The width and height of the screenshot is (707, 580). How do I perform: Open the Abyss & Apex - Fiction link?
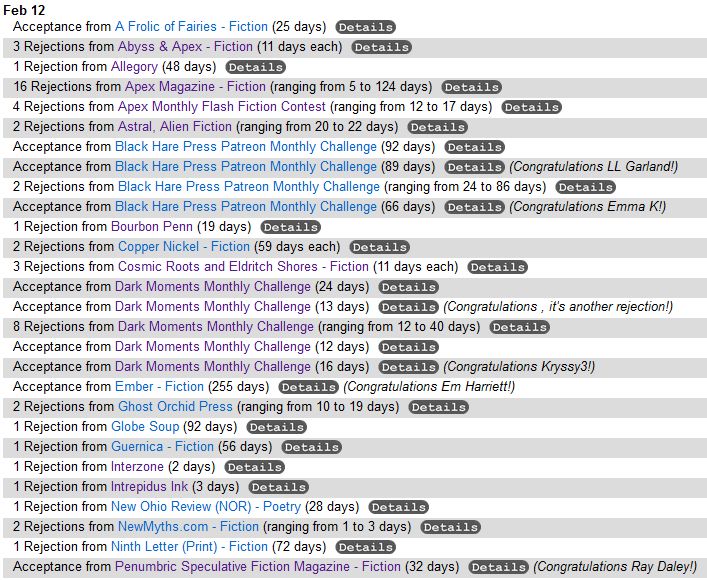click(x=185, y=46)
